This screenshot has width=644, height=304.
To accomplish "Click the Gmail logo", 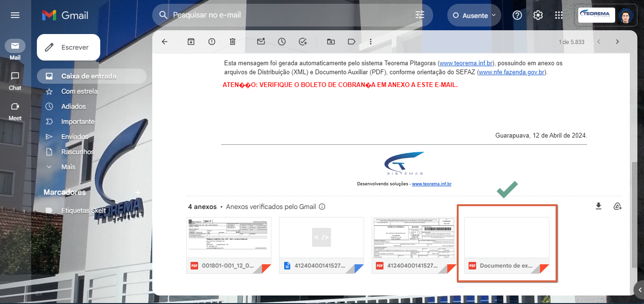I will pyautogui.click(x=65, y=15).
